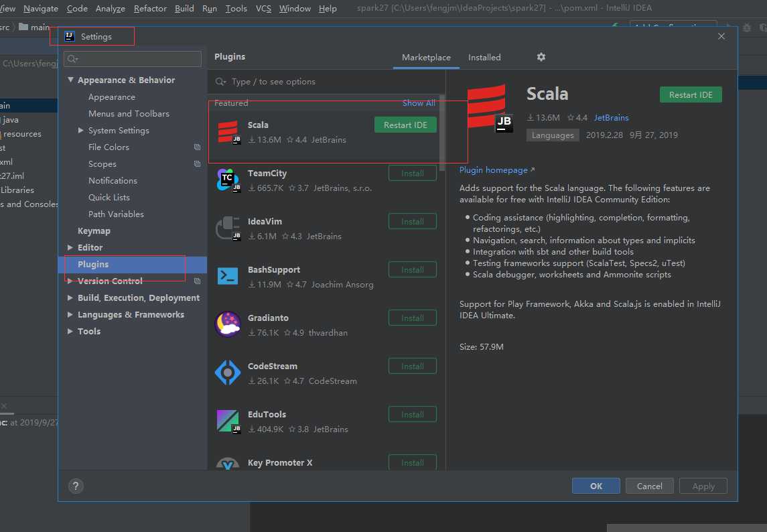
Task: Expand the Tools settings node
Action: pos(70,332)
